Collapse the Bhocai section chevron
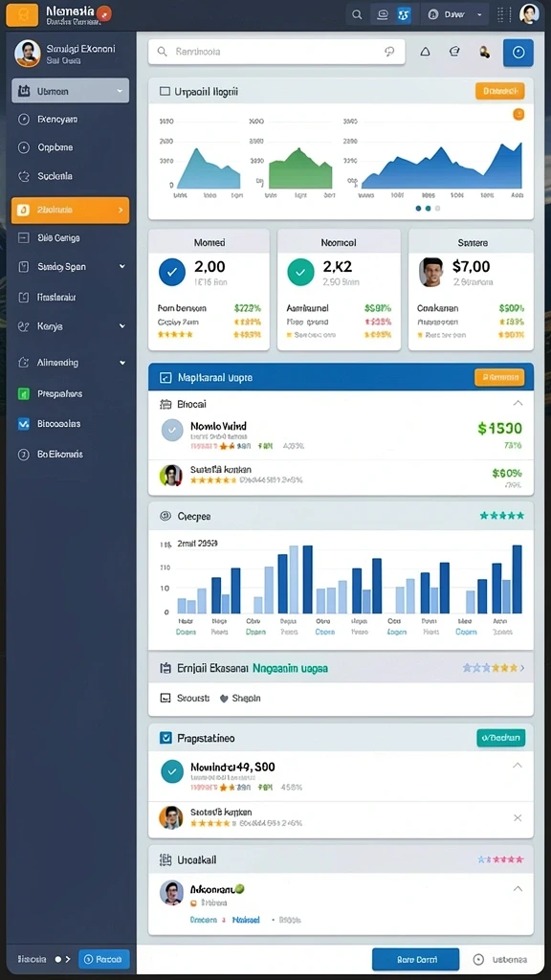Screen dimensions: 551x980 coord(518,404)
